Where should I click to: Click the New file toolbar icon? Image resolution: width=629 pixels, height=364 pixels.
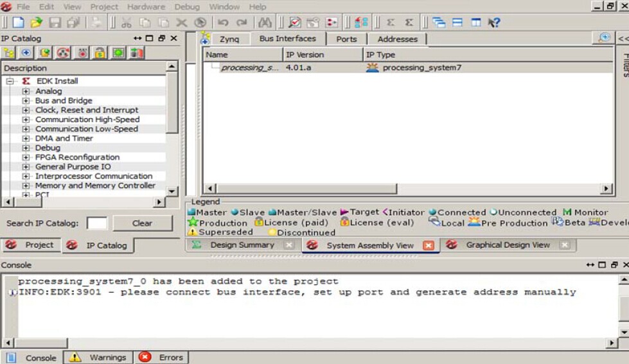click(18, 22)
